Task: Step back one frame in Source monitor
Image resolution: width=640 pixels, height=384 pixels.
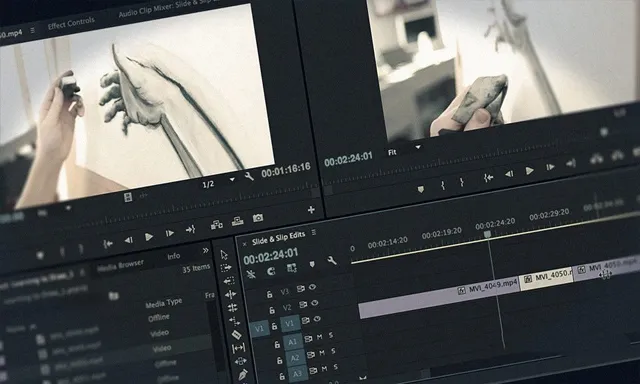Action: [129, 240]
